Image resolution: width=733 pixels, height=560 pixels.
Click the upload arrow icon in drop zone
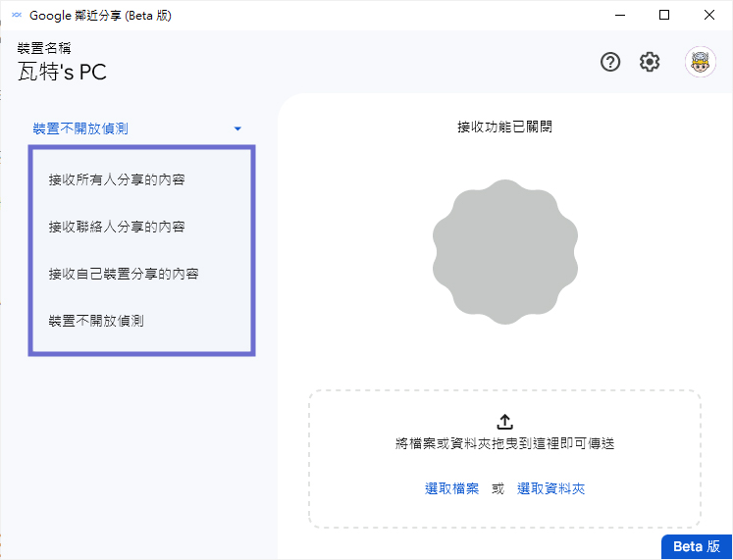click(x=504, y=422)
